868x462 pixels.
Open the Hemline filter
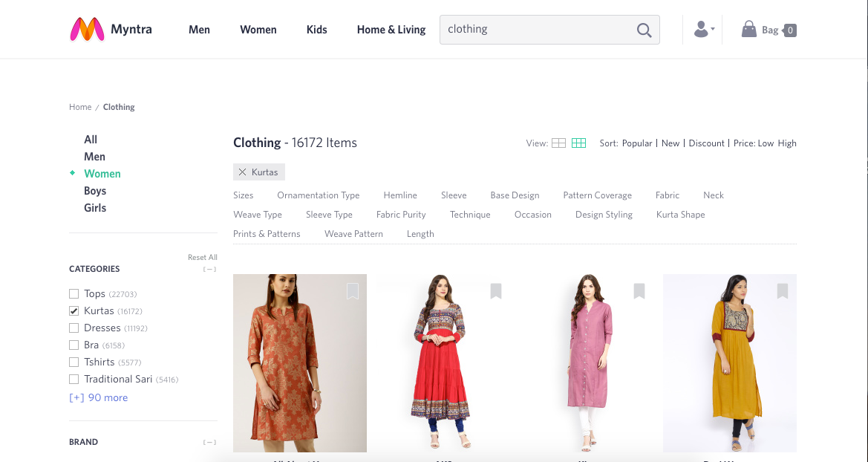point(400,195)
